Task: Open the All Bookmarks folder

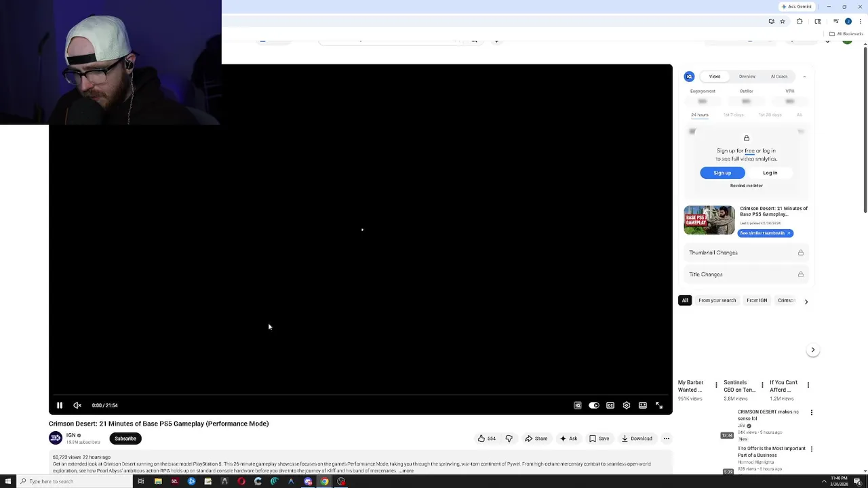Action: (846, 34)
